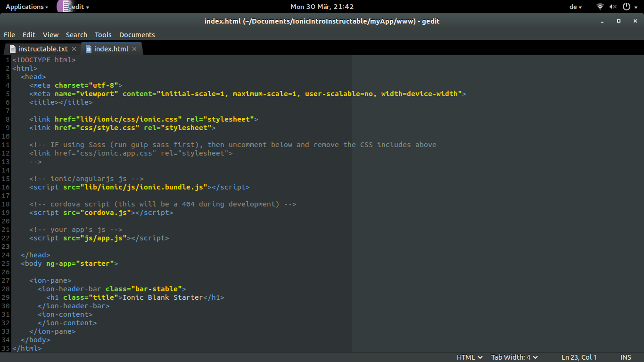Click the DOCTYPE html line
The width and height of the screenshot is (644, 362).
coord(44,60)
